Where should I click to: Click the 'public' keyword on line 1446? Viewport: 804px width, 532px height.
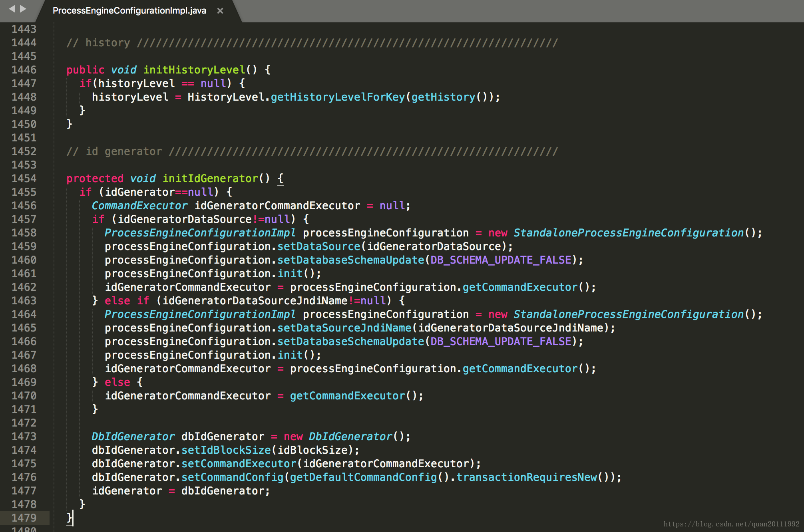point(86,70)
